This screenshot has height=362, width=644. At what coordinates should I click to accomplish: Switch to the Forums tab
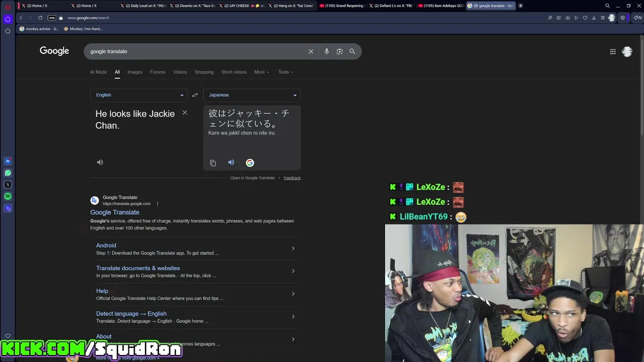tap(157, 72)
